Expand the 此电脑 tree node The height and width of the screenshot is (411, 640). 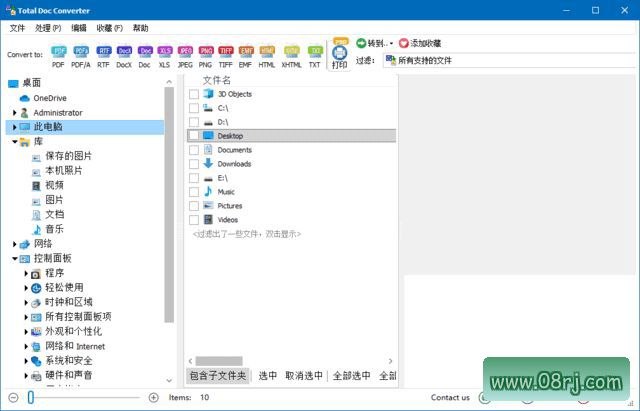click(x=15, y=127)
